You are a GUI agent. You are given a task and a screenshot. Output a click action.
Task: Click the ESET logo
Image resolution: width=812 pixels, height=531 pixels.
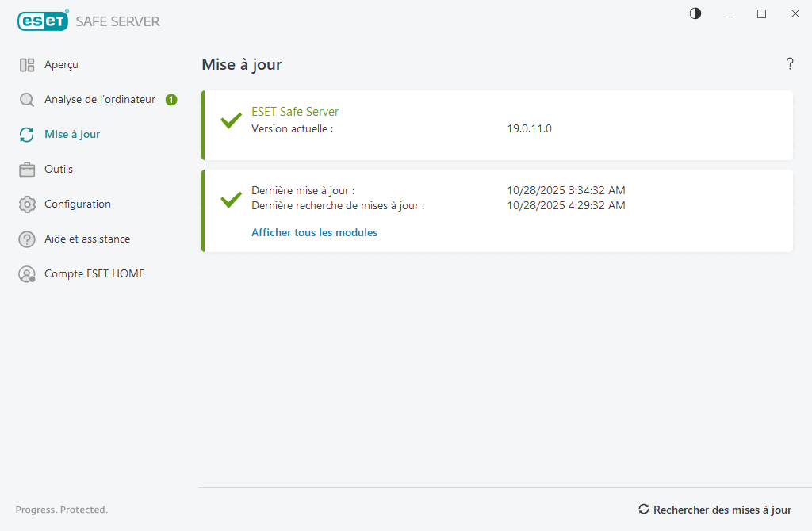tap(42, 21)
